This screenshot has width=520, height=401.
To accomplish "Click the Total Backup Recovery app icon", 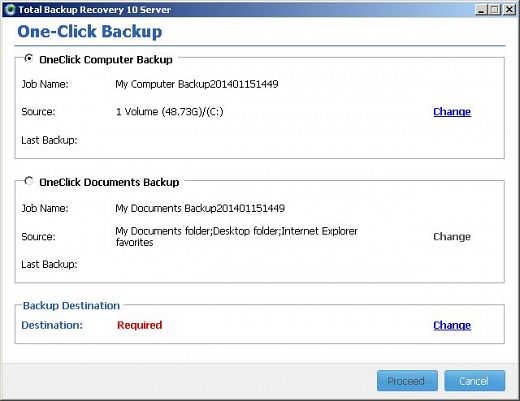I will [10, 9].
